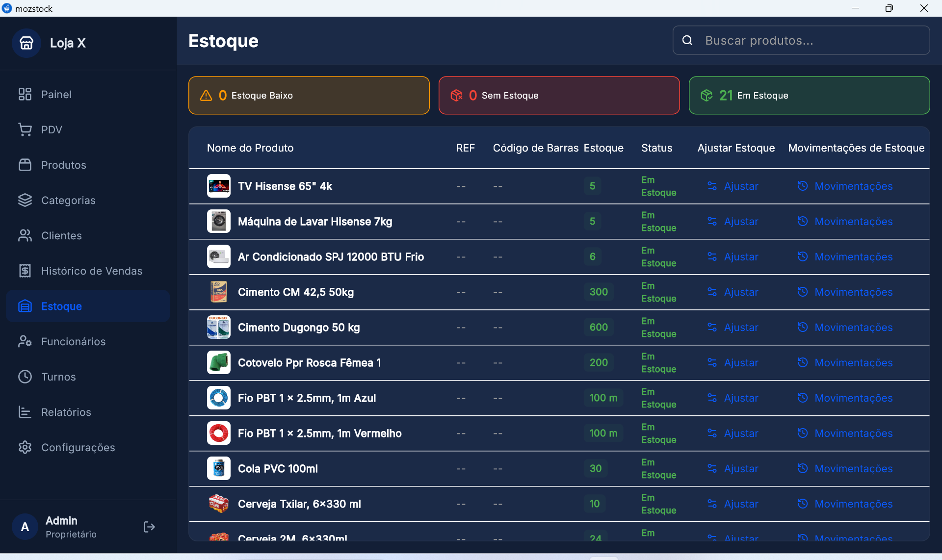Click the Categorias stacked layers icon
Screen dimensions: 942x560
coord(25,200)
